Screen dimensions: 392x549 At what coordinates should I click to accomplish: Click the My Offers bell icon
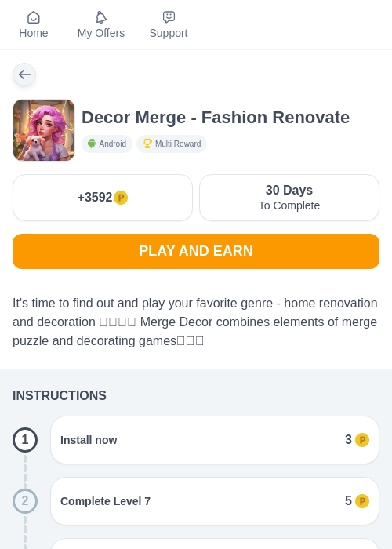[x=101, y=17]
